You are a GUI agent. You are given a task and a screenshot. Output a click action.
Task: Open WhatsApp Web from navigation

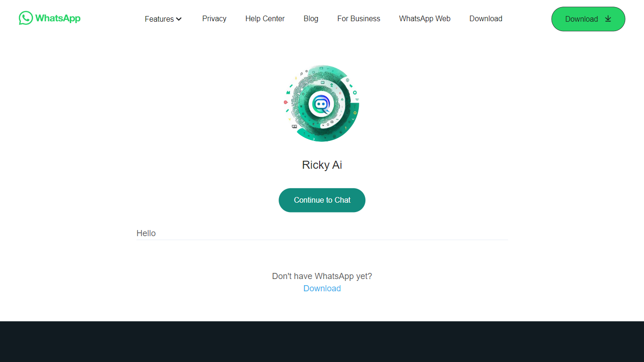point(425,19)
